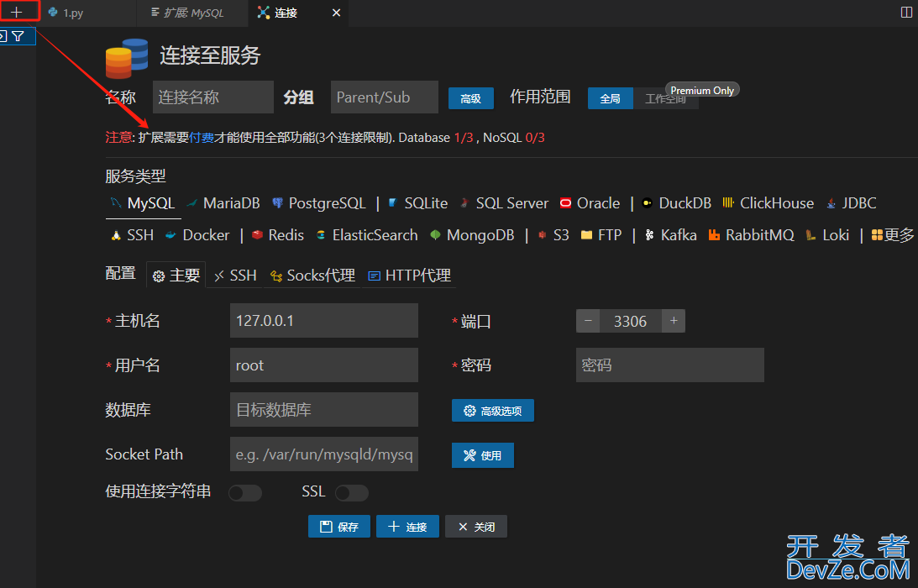Select ElasticSearch service type
This screenshot has width=918, height=588.
click(366, 235)
